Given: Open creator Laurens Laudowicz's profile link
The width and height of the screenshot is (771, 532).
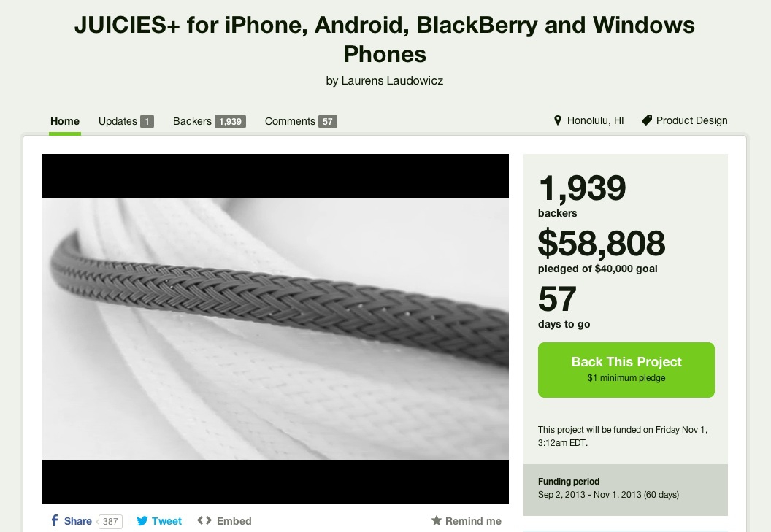Looking at the screenshot, I should tap(392, 80).
